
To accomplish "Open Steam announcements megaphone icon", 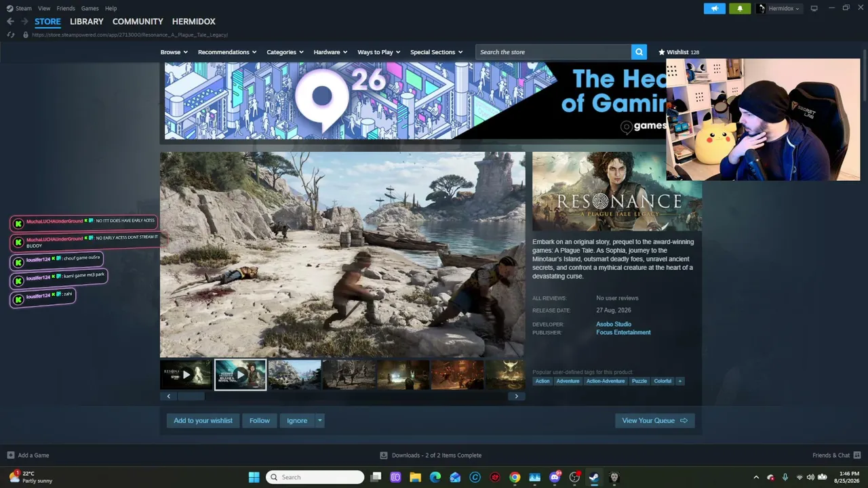I will tap(714, 8).
